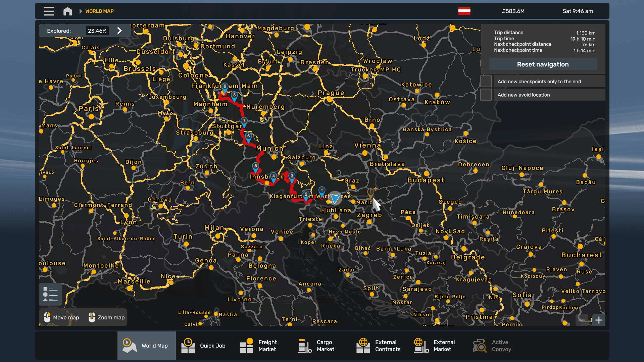Open the hamburger main menu

49,11
